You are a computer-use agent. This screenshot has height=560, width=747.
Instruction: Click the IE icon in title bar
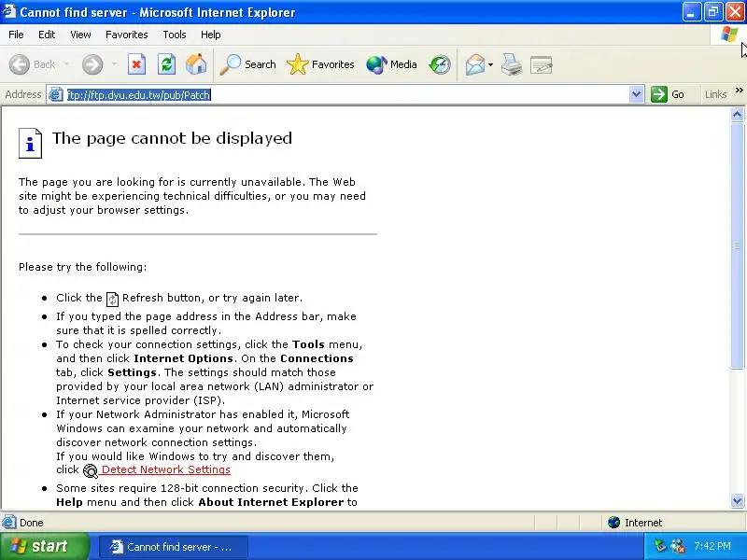[x=9, y=11]
